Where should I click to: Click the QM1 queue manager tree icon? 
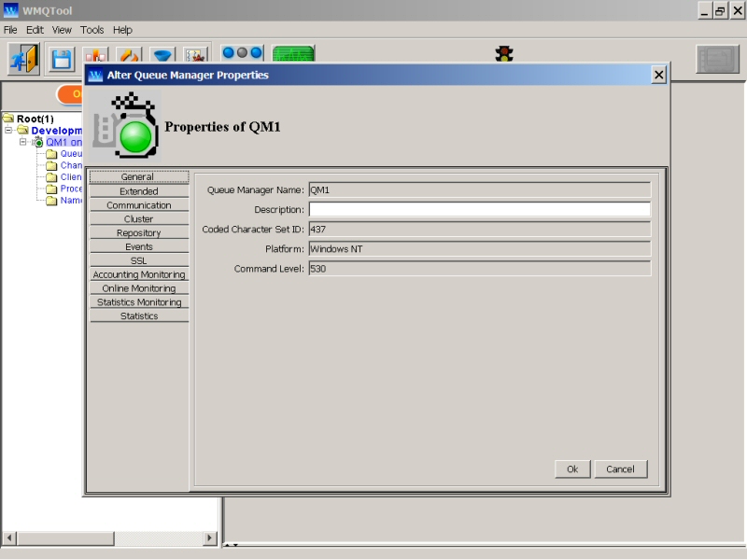(x=38, y=142)
